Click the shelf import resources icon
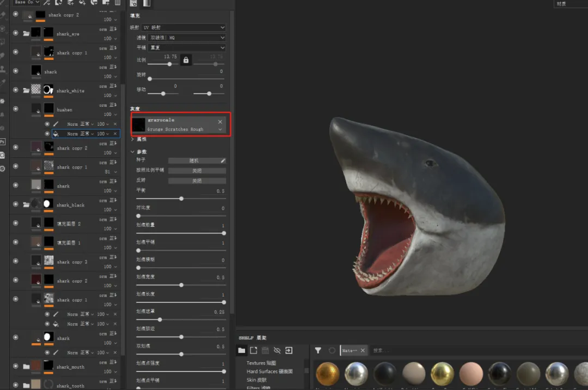Screen dimensions: 588x390 point(289,350)
